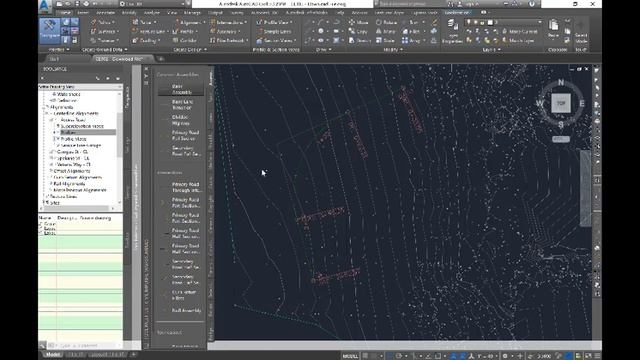This screenshot has width=640, height=360.
Task: Click the Match Layer tool
Action: point(518,40)
